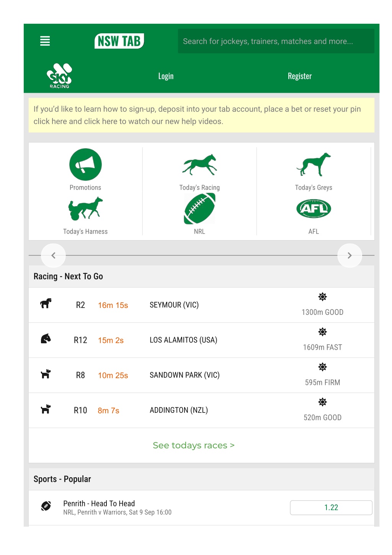Select the 1.22 Penrith odds button
The width and height of the screenshot is (392, 555).
(x=331, y=508)
